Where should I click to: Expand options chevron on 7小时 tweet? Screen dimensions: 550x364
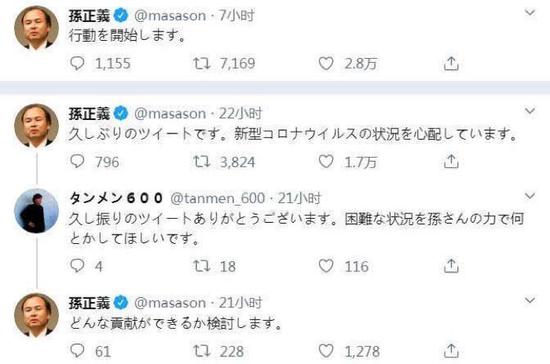pyautogui.click(x=530, y=13)
